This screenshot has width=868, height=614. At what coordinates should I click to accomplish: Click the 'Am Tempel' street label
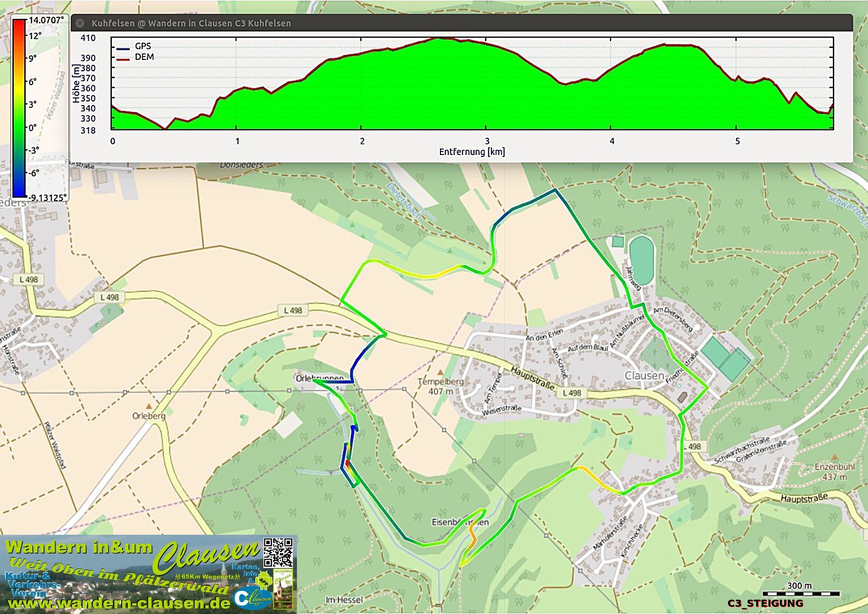pos(492,388)
